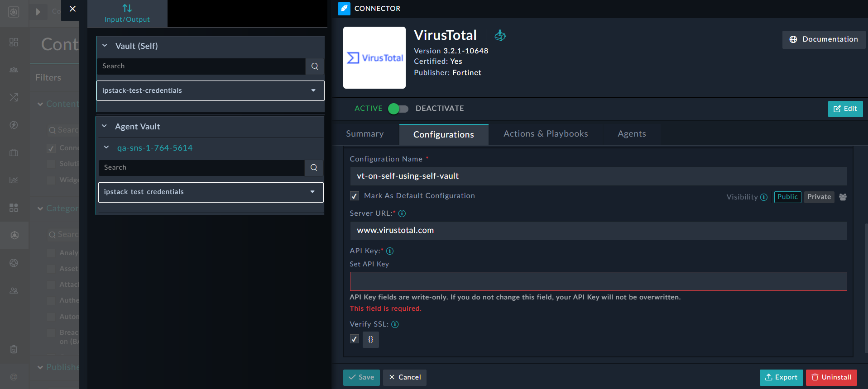This screenshot has height=389, width=868.
Task: Toggle the Connectors filter checkbox in background
Action: point(51,148)
